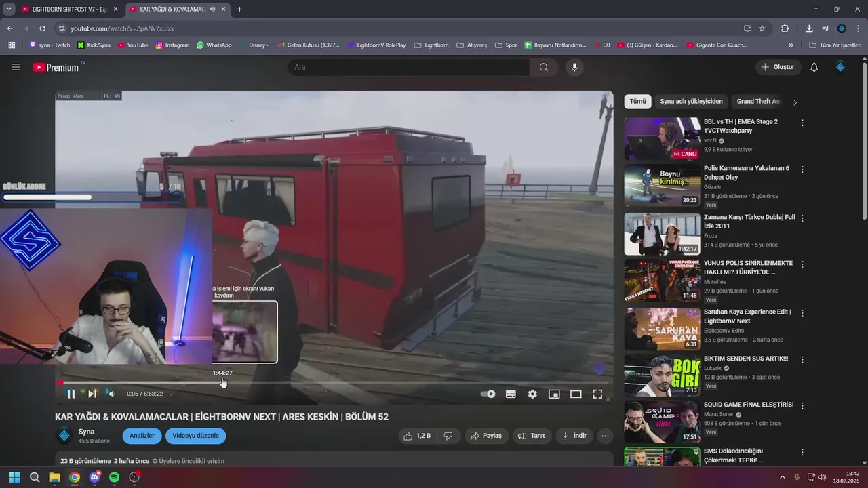Open the 'Oluştur' create button

point(778,67)
